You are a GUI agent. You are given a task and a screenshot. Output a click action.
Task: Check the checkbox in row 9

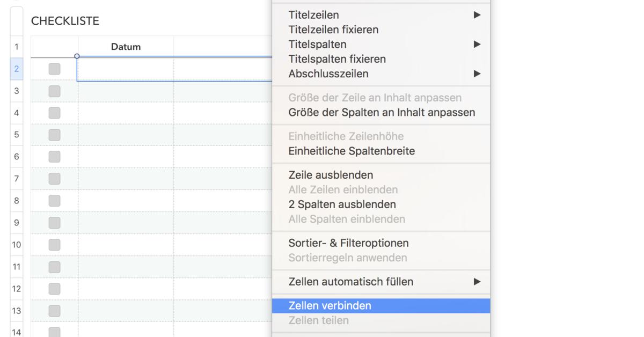[x=54, y=223]
